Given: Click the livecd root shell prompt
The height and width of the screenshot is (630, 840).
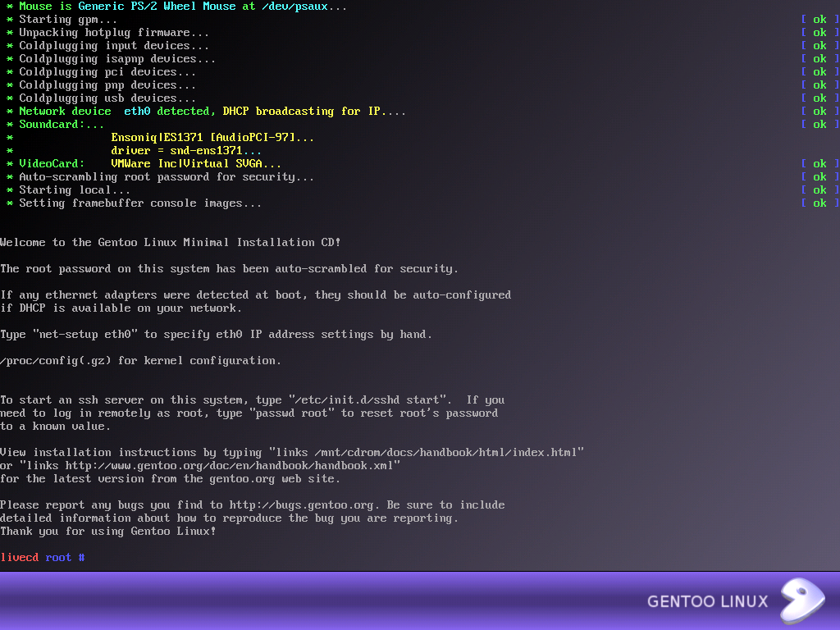Looking at the screenshot, I should (42, 558).
